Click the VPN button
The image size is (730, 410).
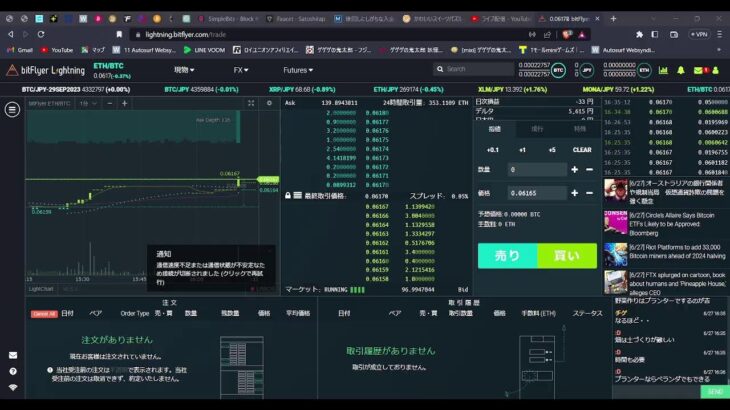pyautogui.click(x=699, y=34)
